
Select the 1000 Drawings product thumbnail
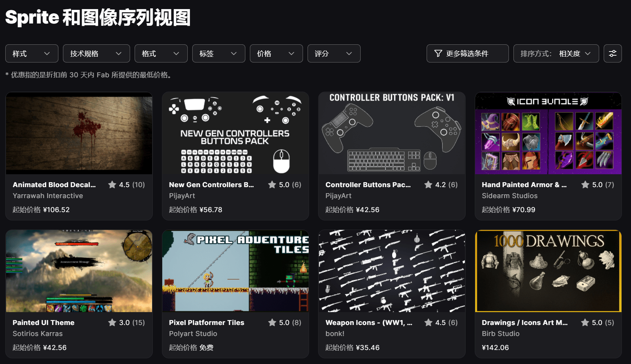548,271
